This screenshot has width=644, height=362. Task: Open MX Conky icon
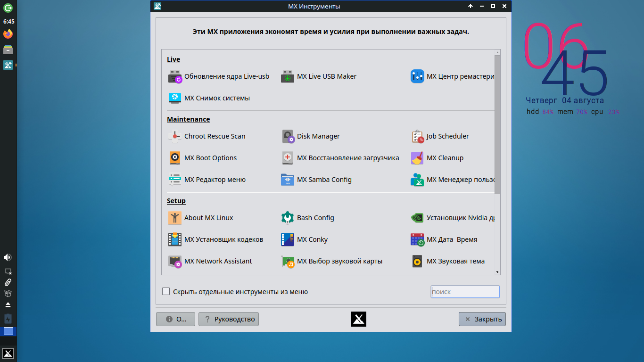coord(288,239)
